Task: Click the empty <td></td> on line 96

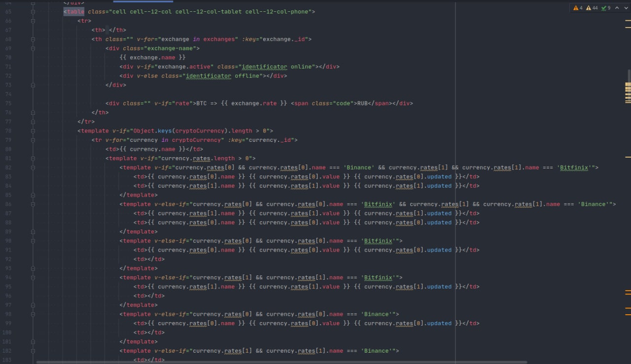Action: [149, 296]
